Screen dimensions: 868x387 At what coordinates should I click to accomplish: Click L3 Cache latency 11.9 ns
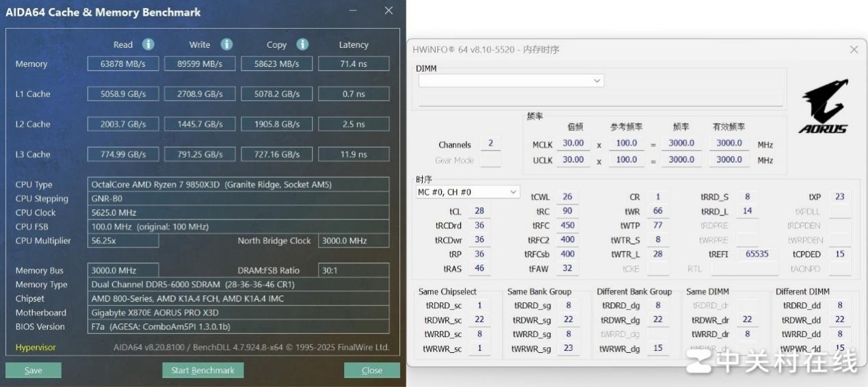354,154
